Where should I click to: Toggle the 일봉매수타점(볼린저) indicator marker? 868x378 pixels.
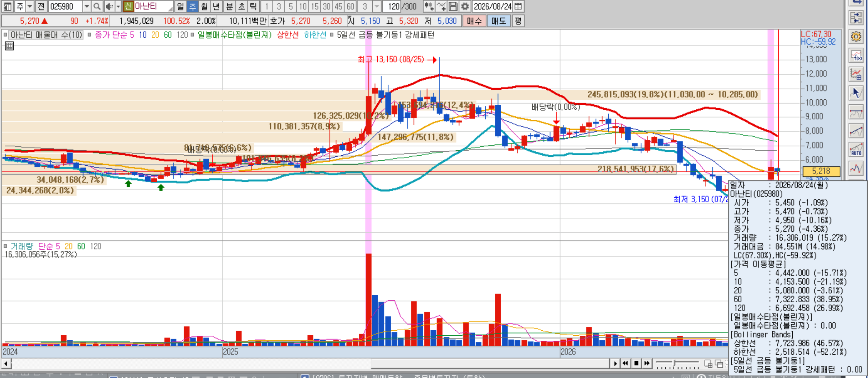click(193, 35)
